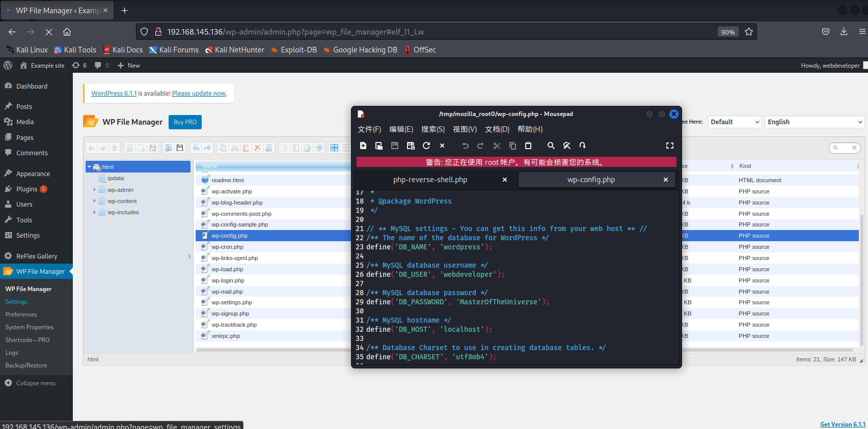868x429 pixels.
Task: Click the Mousepad paste clipboard icon
Action: 528,146
